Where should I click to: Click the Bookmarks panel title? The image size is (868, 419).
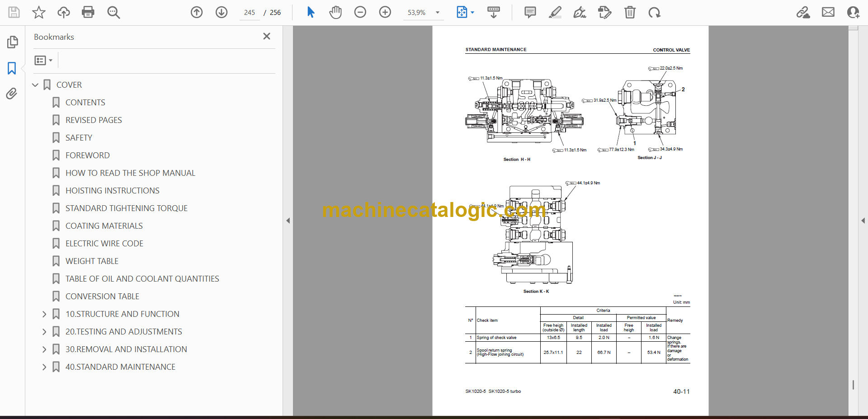tap(54, 37)
